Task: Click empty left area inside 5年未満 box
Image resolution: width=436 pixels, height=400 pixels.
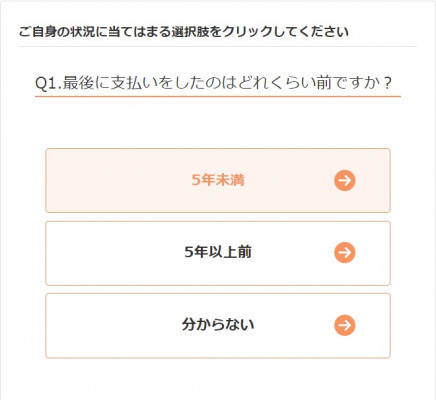Action: point(113,180)
